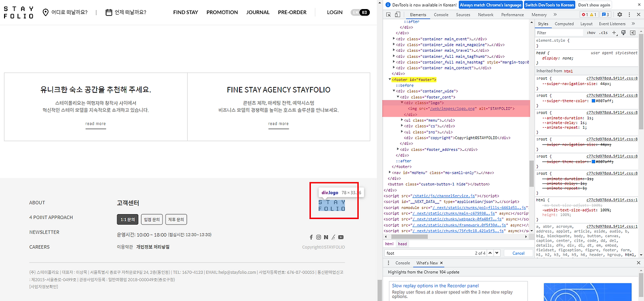The image size is (644, 301).
Task: Expand the div footer_address node
Action: click(x=398, y=149)
